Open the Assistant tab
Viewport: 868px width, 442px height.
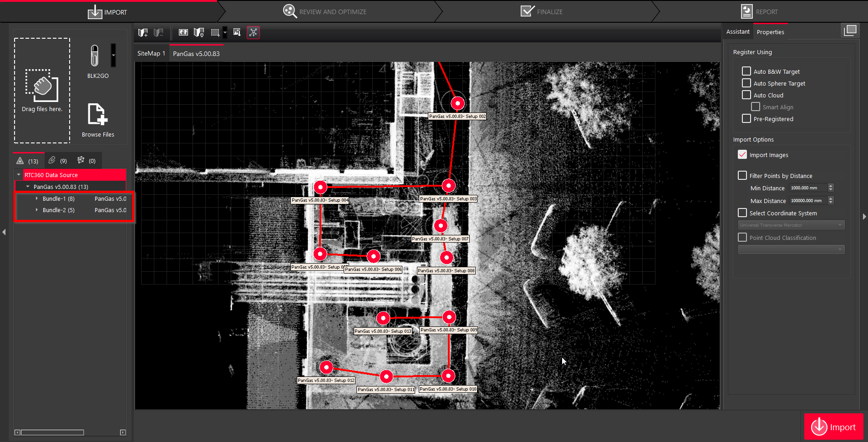point(737,32)
